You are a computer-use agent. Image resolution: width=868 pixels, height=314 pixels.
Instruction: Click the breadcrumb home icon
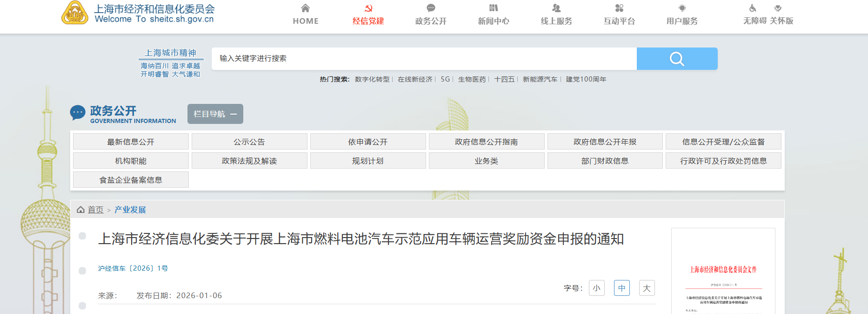(80, 210)
